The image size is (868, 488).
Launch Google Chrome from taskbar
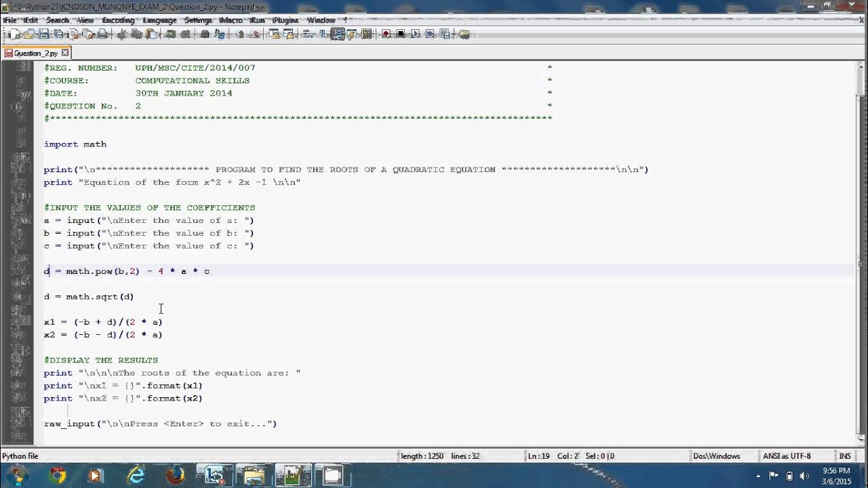pyautogui.click(x=58, y=476)
